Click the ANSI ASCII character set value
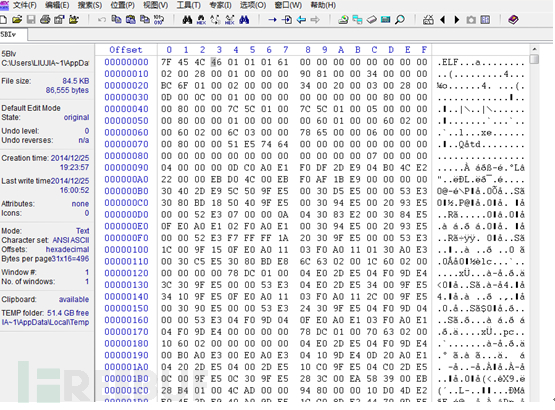 pos(71,240)
